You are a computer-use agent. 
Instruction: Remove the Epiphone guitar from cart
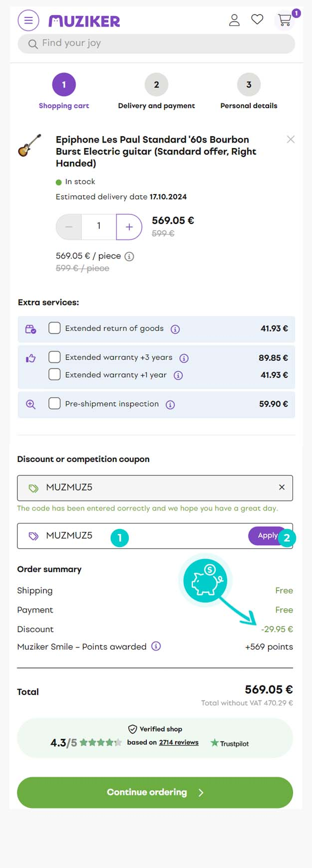[291, 139]
